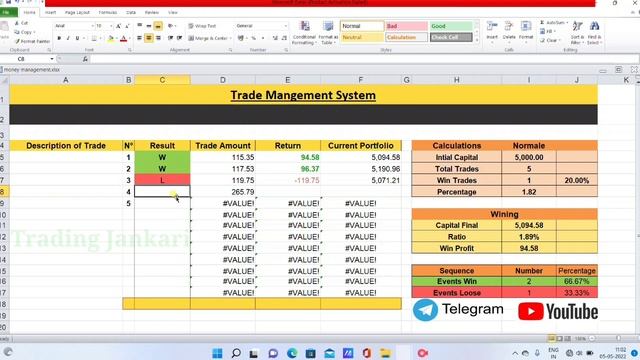Image resolution: width=640 pixels, height=360 pixels.
Task: Decrease font size with Shrink Font icon
Action: [127, 26]
